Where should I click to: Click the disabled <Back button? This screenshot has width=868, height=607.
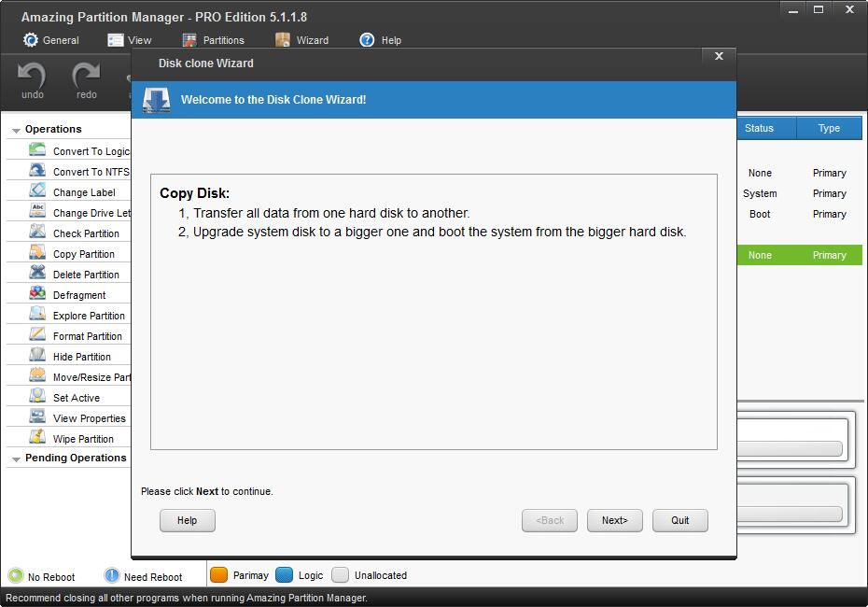pos(550,520)
